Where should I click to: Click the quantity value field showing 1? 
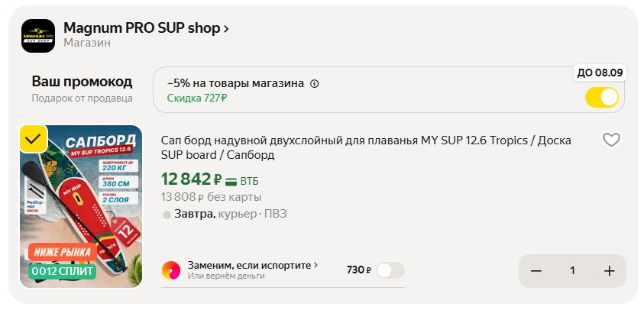(572, 271)
